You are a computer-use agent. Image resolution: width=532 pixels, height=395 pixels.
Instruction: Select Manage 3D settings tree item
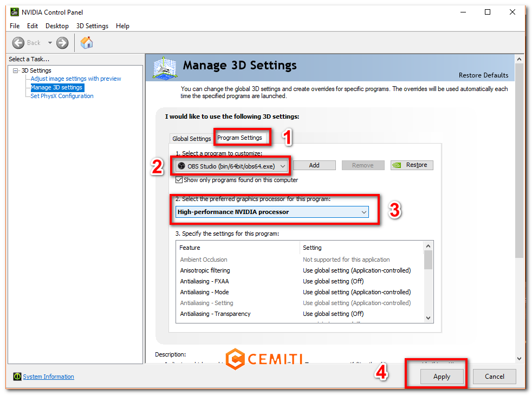pyautogui.click(x=57, y=88)
